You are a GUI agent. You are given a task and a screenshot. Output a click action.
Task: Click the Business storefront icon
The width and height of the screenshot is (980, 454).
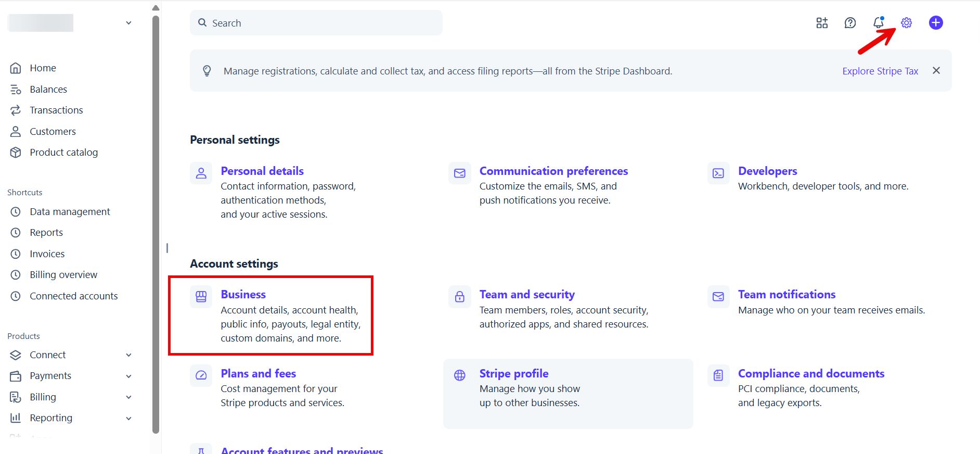tap(201, 297)
